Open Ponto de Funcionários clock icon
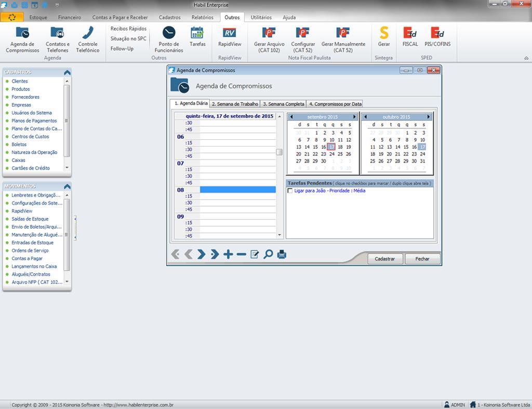Viewport: 532px width, 409px height. [x=169, y=33]
